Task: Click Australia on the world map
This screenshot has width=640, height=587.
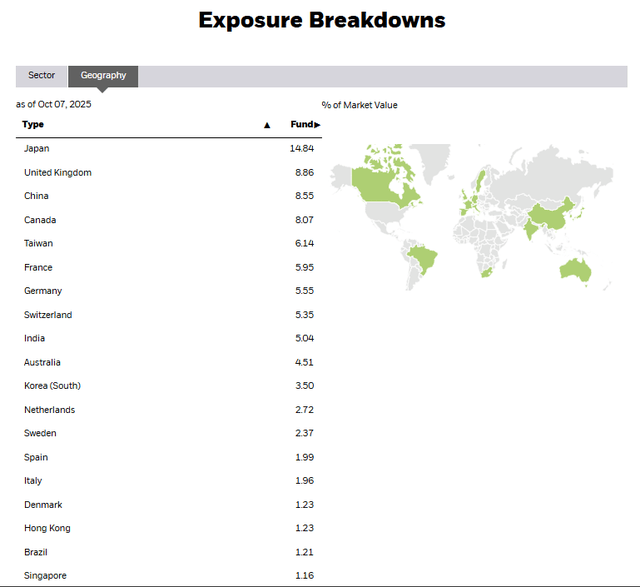Action: tap(575, 271)
